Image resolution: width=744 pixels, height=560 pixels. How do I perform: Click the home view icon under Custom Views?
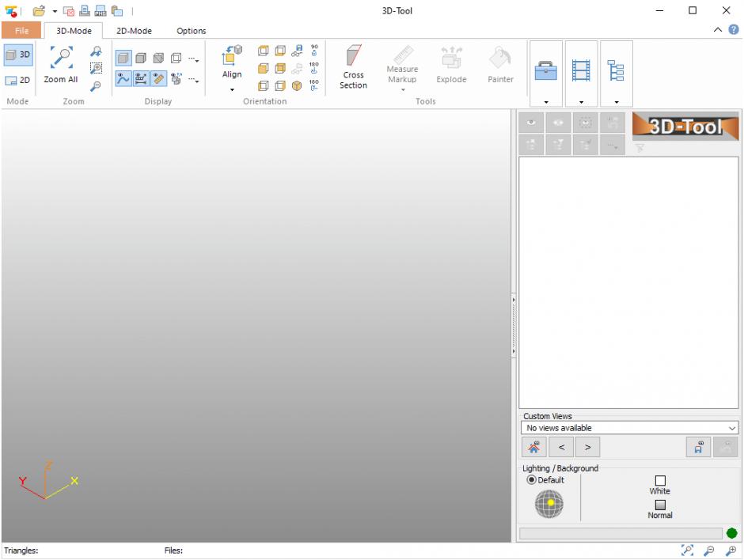point(533,447)
